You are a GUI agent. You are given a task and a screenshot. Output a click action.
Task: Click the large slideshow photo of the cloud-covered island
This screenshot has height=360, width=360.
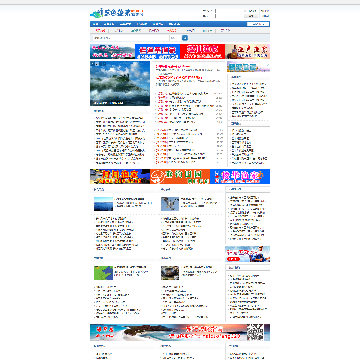coord(120,84)
